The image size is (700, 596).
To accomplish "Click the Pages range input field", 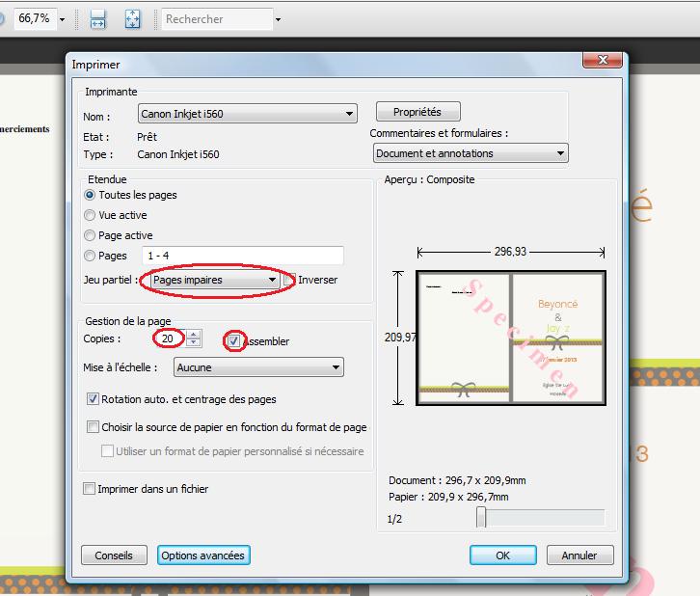I will (x=242, y=256).
